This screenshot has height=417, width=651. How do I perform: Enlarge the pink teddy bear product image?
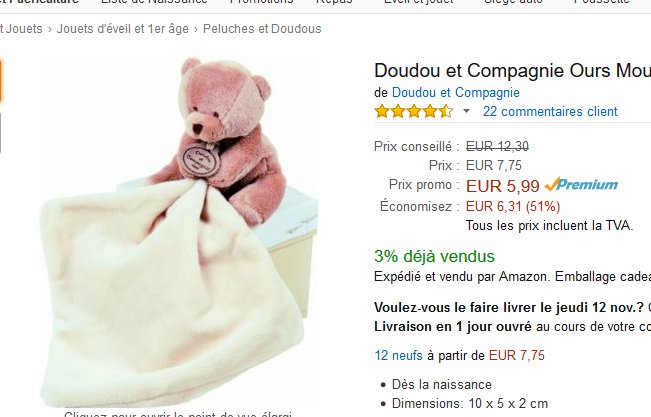179,231
